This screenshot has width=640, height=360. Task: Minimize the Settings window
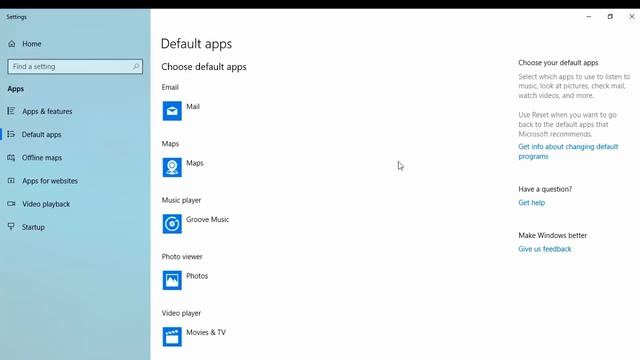point(589,17)
